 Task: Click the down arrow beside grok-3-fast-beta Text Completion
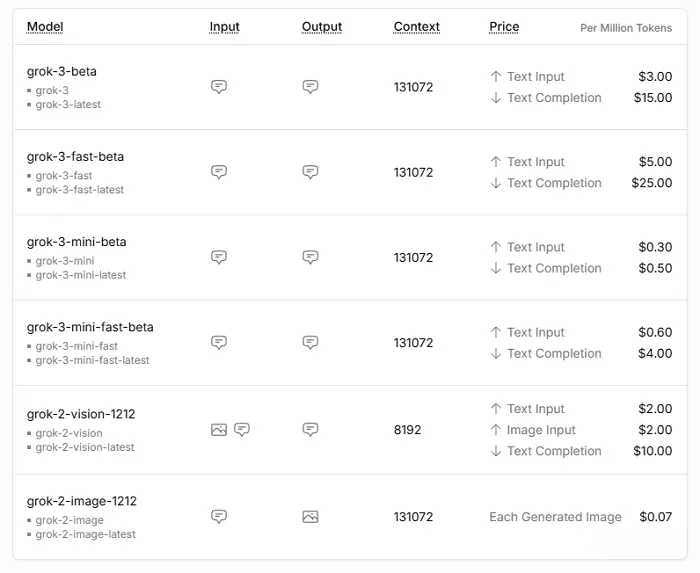496,183
